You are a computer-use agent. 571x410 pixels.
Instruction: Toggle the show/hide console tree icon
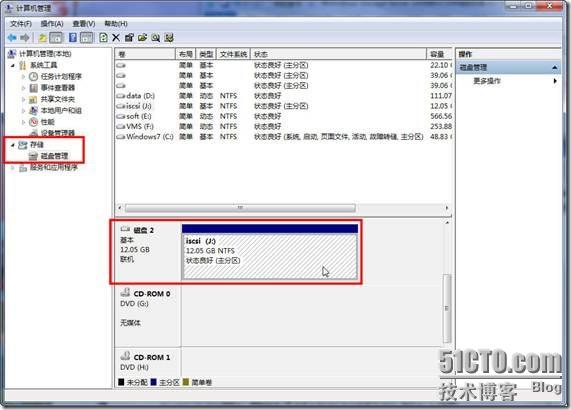tap(56, 38)
